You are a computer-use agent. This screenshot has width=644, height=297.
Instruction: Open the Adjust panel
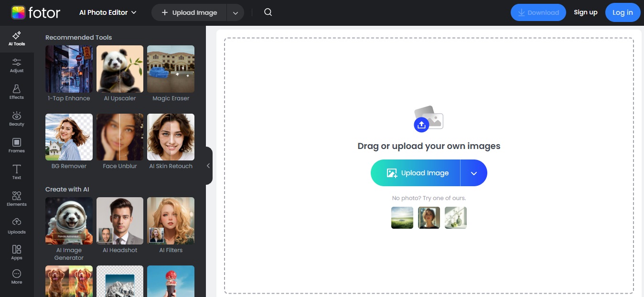pyautogui.click(x=17, y=65)
